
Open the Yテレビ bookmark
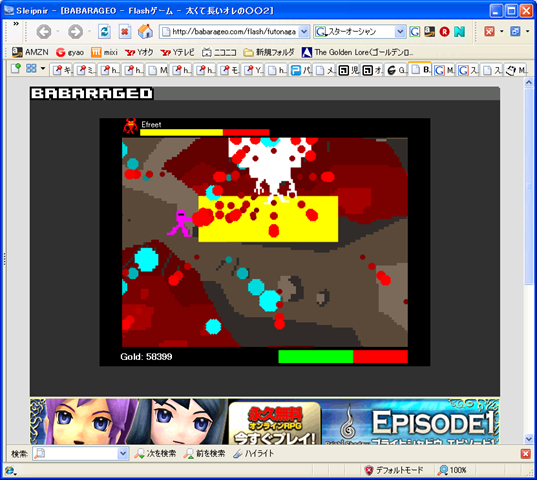coord(177,52)
